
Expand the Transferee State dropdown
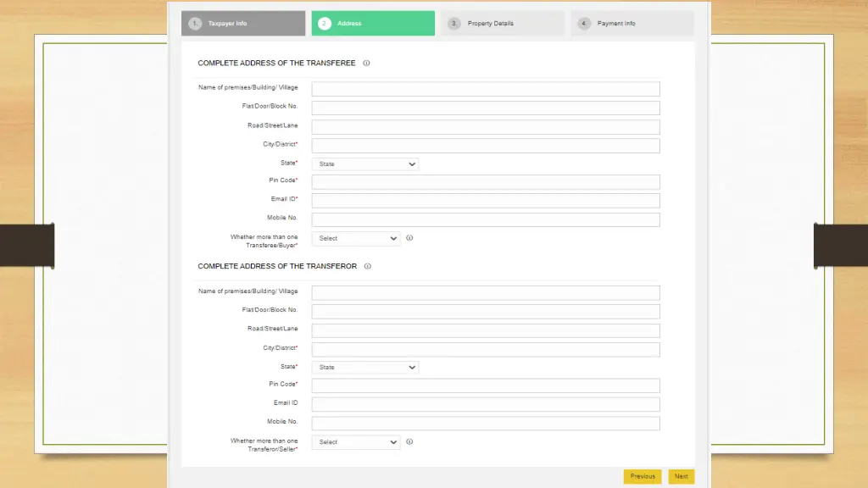(x=365, y=164)
